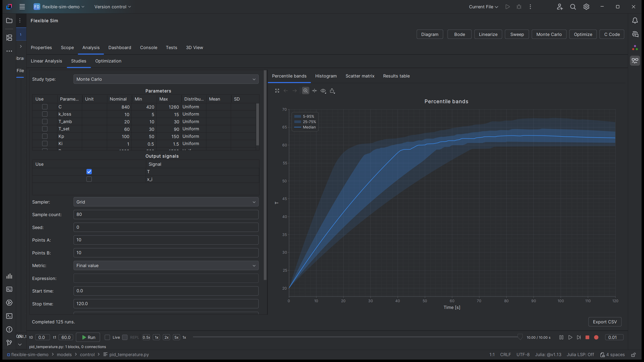Pause the simulation playback
644x362 pixels.
(561, 337)
